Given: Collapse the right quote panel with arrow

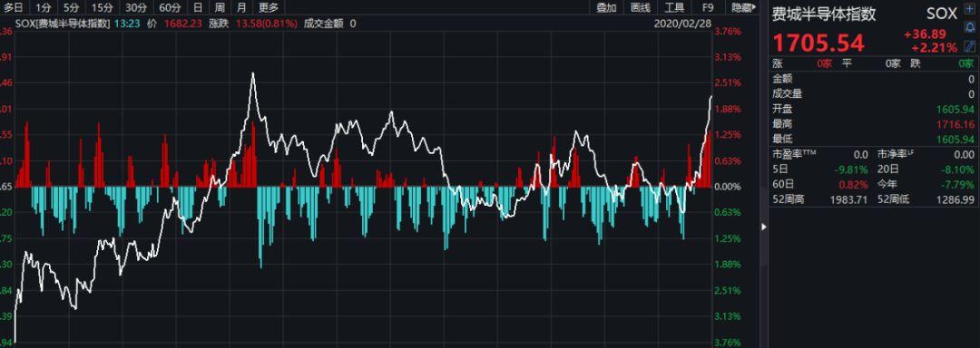Looking at the screenshot, I should [x=763, y=227].
